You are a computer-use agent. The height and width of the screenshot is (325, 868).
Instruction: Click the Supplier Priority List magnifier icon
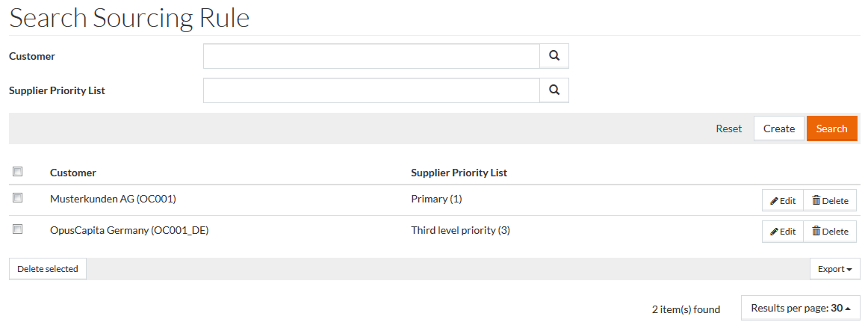[554, 90]
